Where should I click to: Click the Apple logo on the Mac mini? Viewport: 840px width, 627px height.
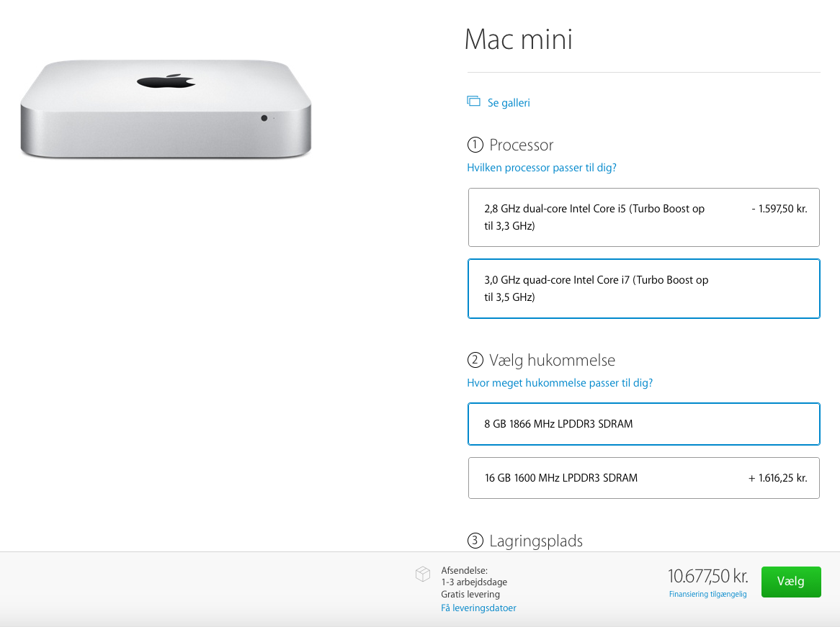point(166,81)
